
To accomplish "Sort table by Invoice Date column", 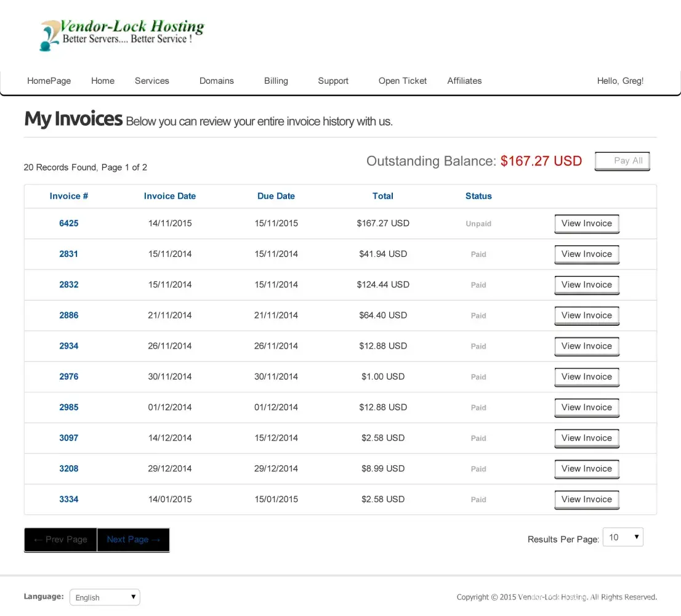I will click(x=169, y=196).
